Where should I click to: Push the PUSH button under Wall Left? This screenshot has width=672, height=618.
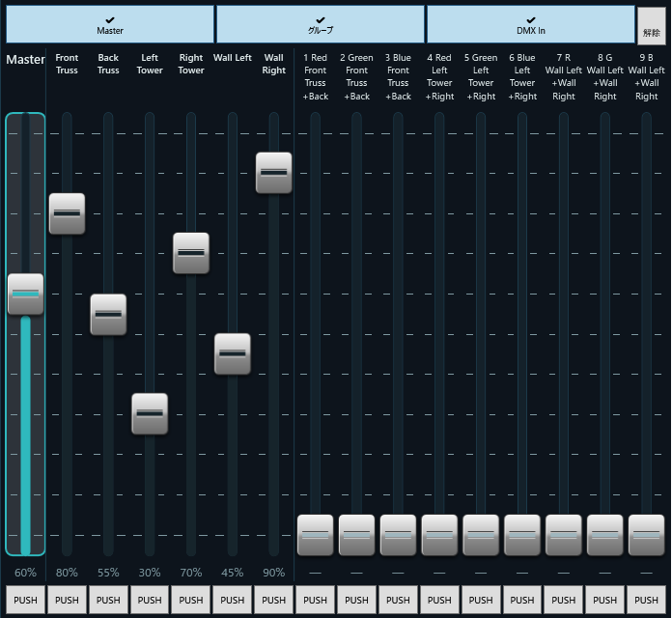point(233,600)
